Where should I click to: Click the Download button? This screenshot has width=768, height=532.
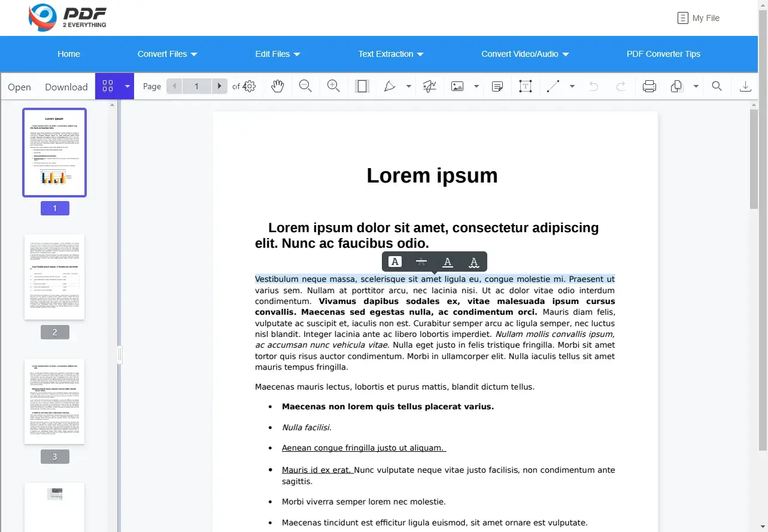tap(66, 87)
